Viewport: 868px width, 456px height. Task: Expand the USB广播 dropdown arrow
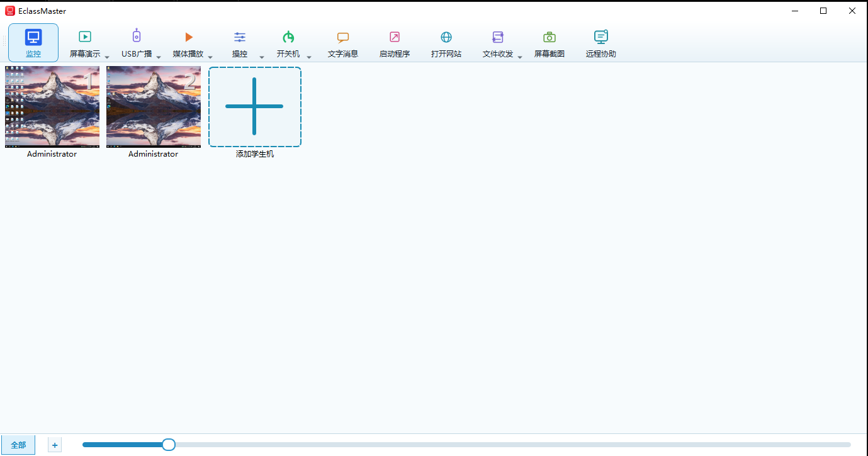coord(159,57)
